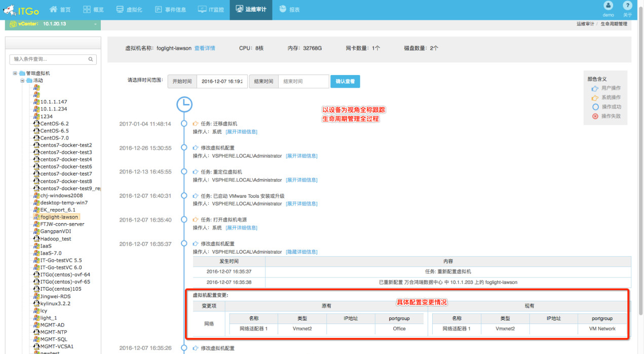
Task: Click the ITGo logo
Action: pyautogui.click(x=21, y=10)
